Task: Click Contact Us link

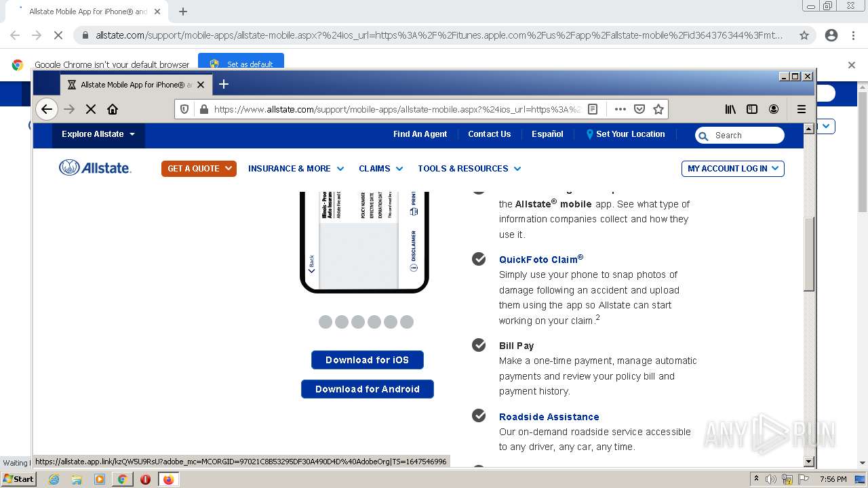Action: coord(489,134)
